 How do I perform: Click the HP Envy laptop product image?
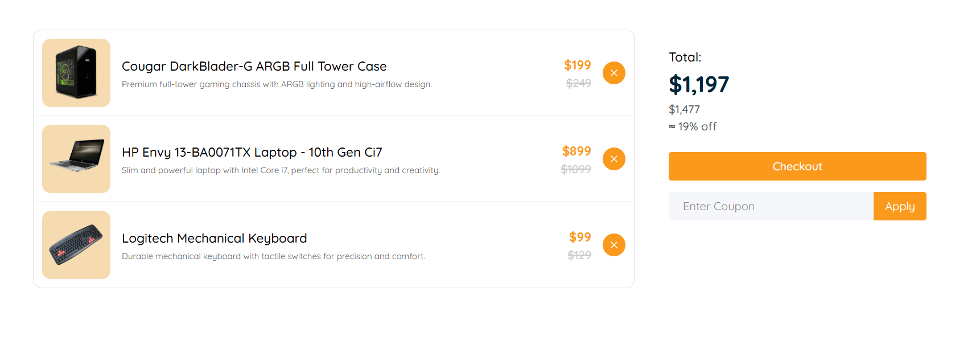(x=76, y=159)
